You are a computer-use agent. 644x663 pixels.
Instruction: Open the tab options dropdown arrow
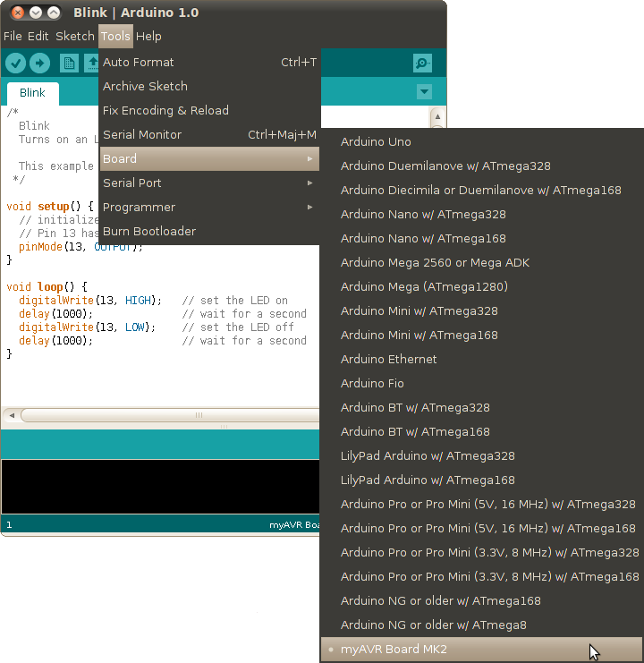click(424, 91)
